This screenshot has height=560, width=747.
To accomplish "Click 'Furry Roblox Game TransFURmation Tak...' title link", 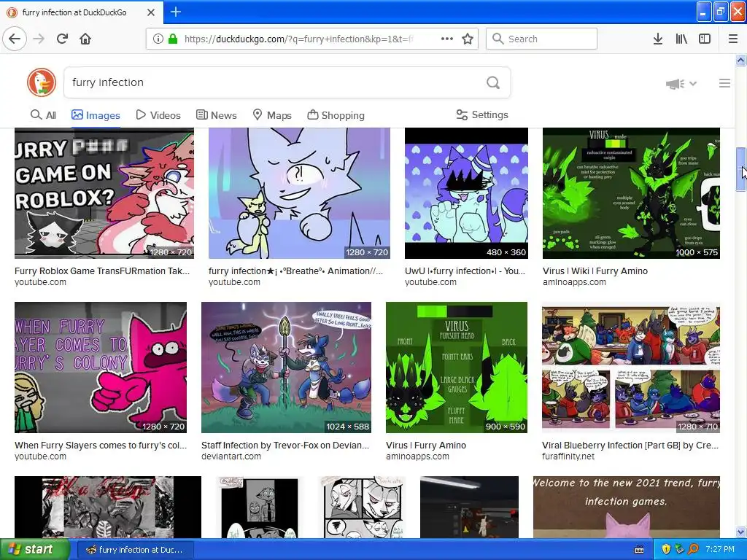I will point(102,271).
